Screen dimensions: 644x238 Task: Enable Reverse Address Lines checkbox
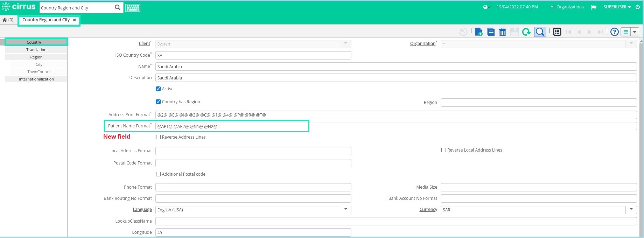158,137
